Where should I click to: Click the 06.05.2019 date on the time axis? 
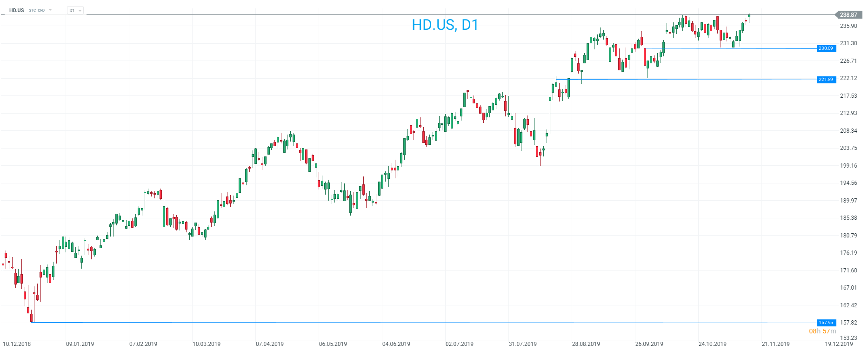click(x=333, y=344)
